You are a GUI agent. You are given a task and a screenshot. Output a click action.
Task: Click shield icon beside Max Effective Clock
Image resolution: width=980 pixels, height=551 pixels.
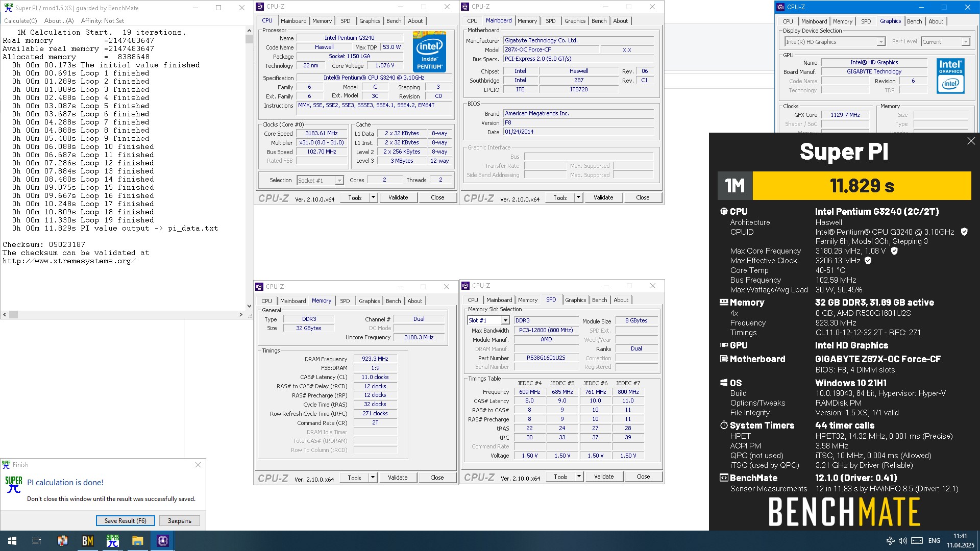point(868,261)
